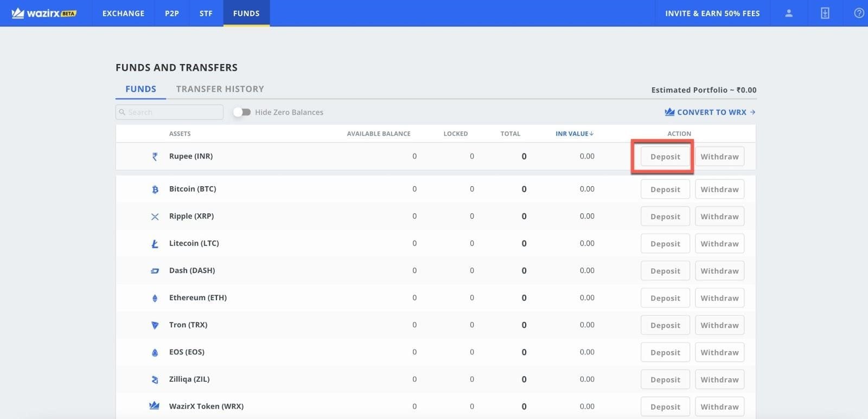
Task: Click the Ripple XRP icon
Action: pyautogui.click(x=155, y=217)
